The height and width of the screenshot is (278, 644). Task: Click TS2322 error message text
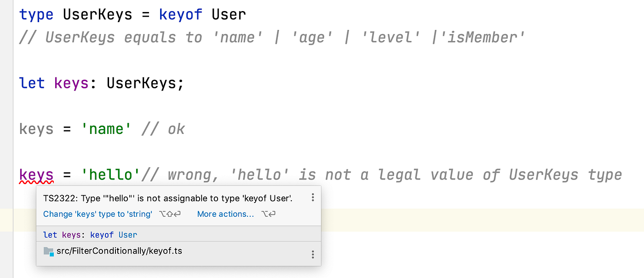tap(168, 198)
